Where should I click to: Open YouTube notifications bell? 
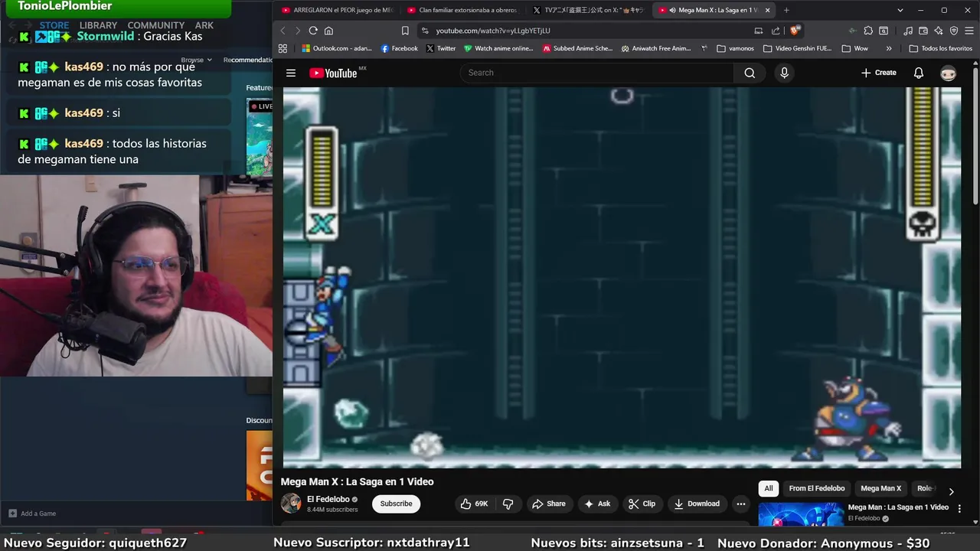click(919, 73)
